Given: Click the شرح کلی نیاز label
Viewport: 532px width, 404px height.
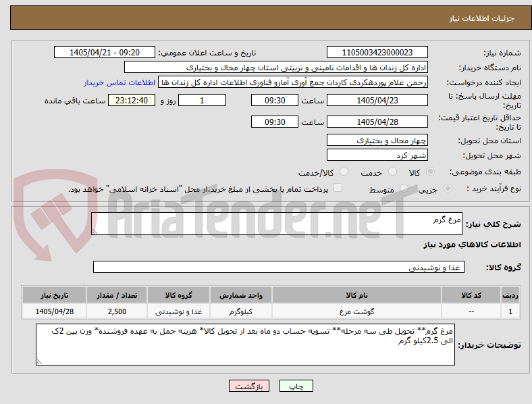Looking at the screenshot, I should click(x=494, y=224).
